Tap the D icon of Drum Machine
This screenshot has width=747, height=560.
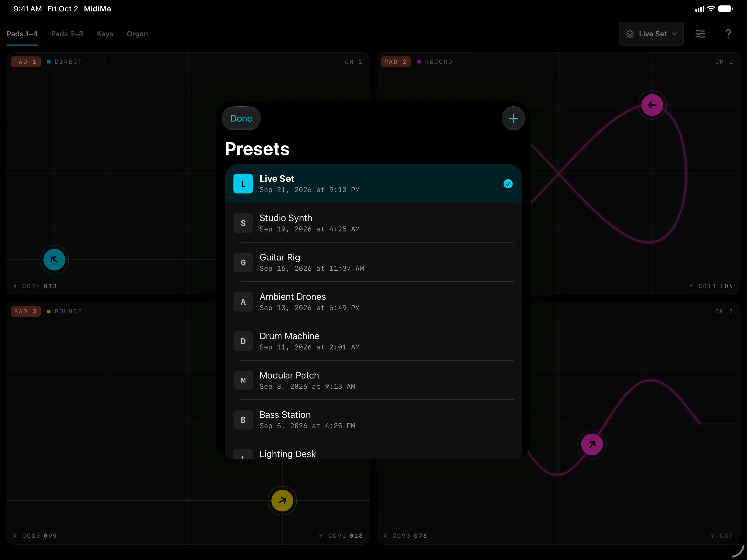243,341
